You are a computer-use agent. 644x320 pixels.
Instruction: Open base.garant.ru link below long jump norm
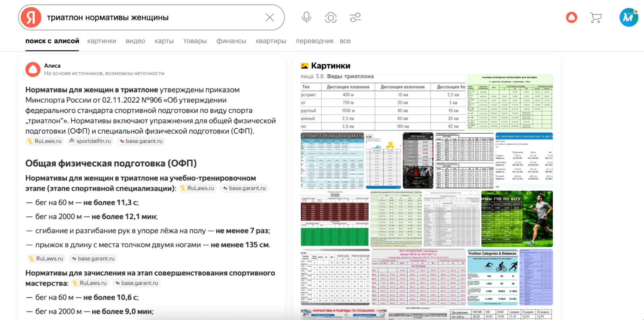tap(93, 259)
